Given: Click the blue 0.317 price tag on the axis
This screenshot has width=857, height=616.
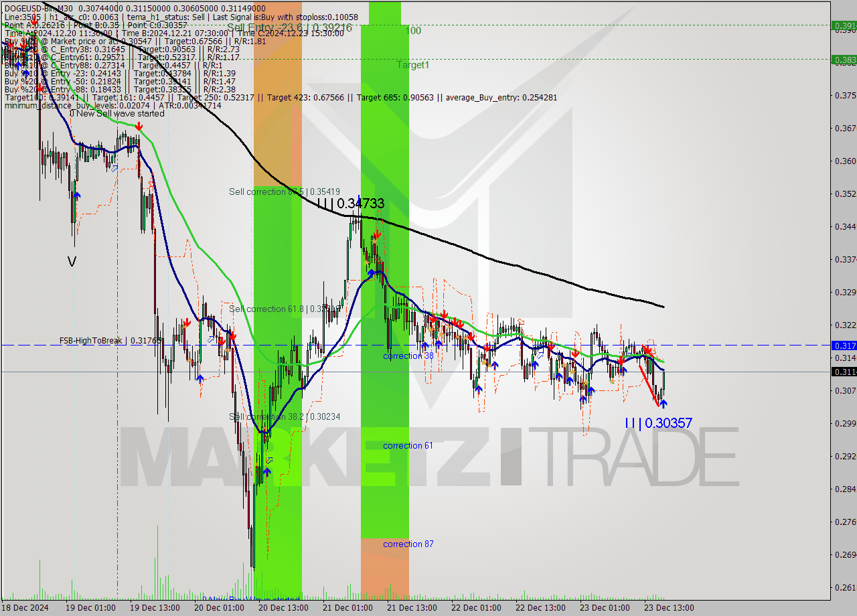Looking at the screenshot, I should point(844,345).
